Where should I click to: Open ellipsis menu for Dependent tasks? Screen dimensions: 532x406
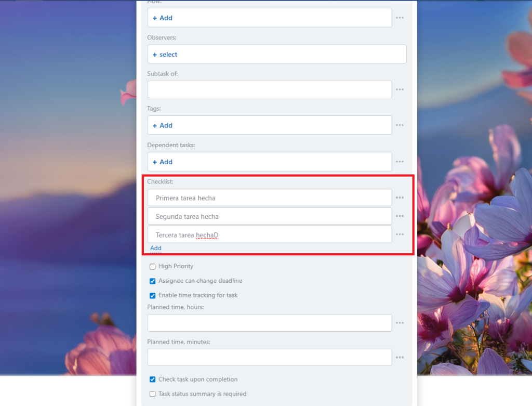400,162
